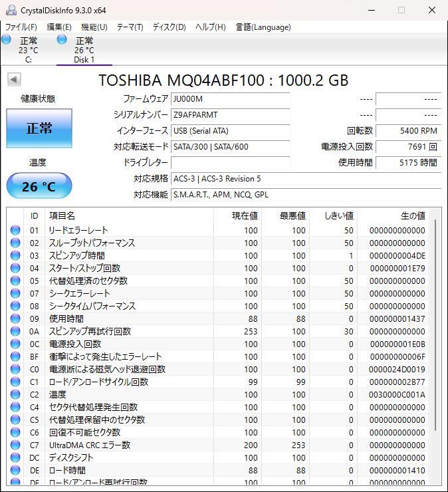Open the テーマ(T) menu
The width and height of the screenshot is (448, 492).
(130, 27)
